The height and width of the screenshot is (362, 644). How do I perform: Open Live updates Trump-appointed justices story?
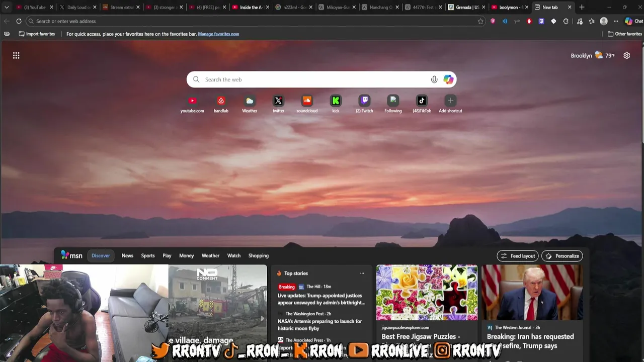321,299
